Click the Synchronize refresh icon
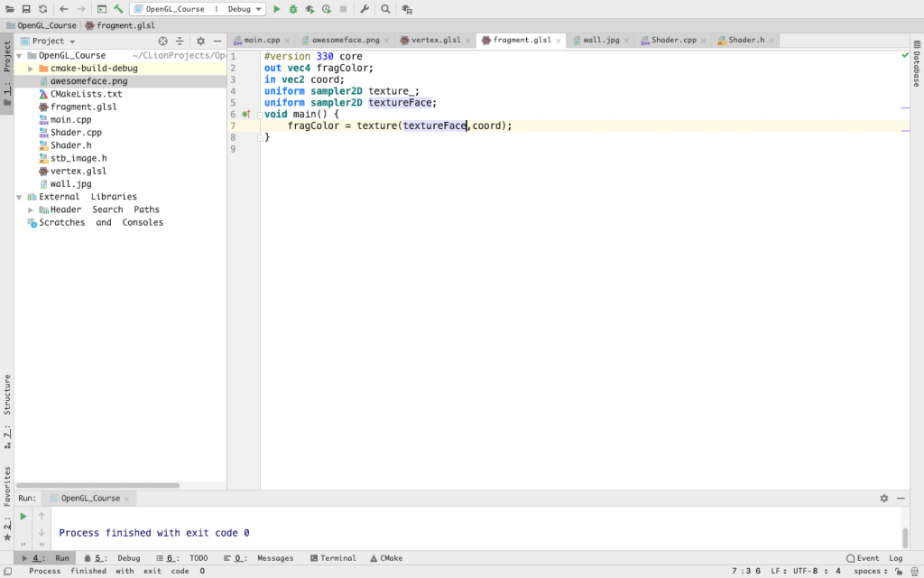924x578 pixels. (x=42, y=9)
